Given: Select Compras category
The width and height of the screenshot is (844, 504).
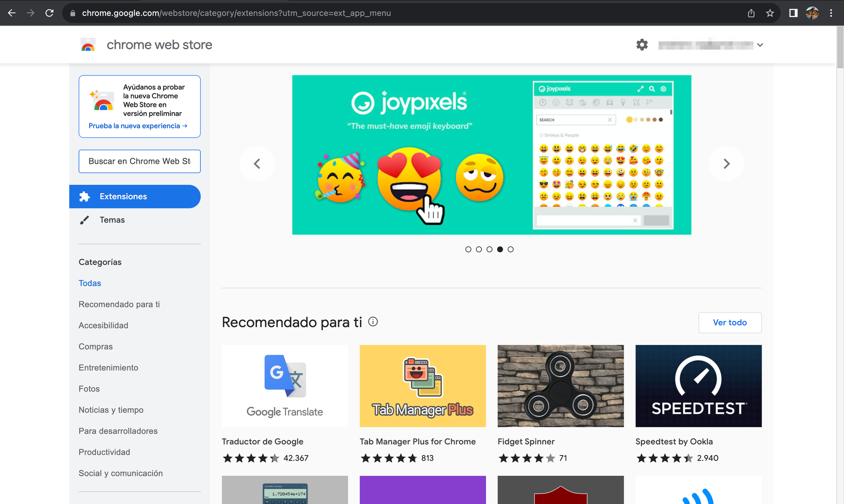Looking at the screenshot, I should (96, 346).
